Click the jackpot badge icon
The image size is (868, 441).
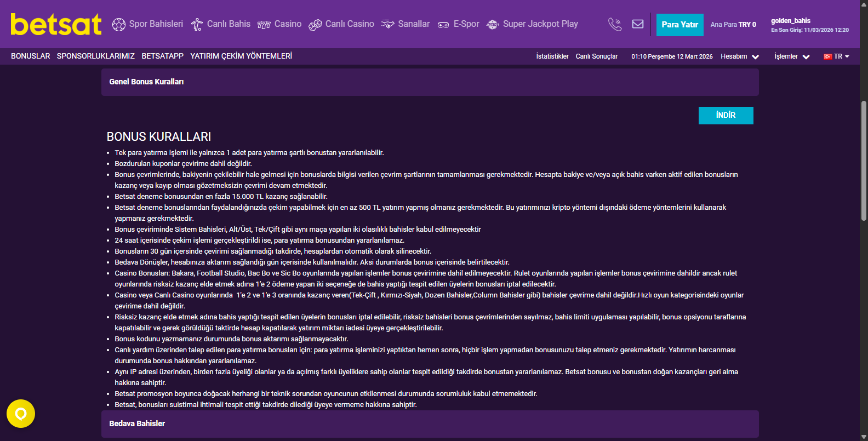(x=493, y=24)
